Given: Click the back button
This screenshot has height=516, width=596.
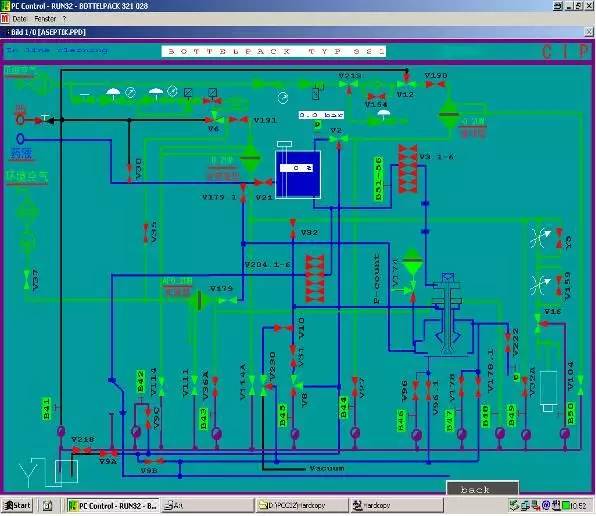Looking at the screenshot, I should pos(482,489).
